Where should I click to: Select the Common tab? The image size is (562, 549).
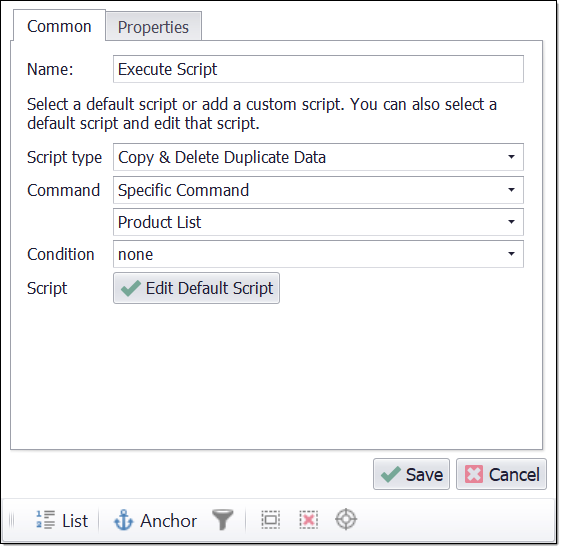pos(59,27)
